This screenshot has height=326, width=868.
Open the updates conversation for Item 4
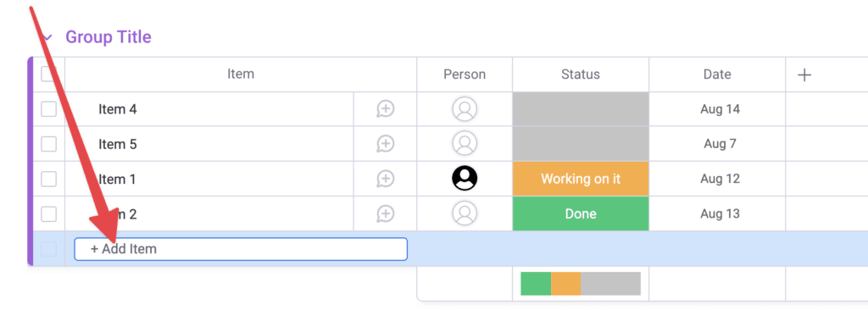[386, 109]
